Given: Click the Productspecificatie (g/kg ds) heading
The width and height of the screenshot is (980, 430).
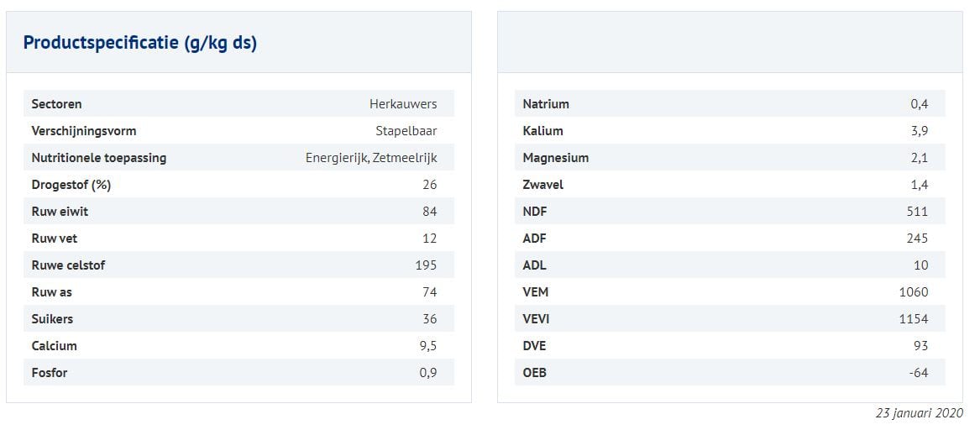Looking at the screenshot, I should click(140, 43).
